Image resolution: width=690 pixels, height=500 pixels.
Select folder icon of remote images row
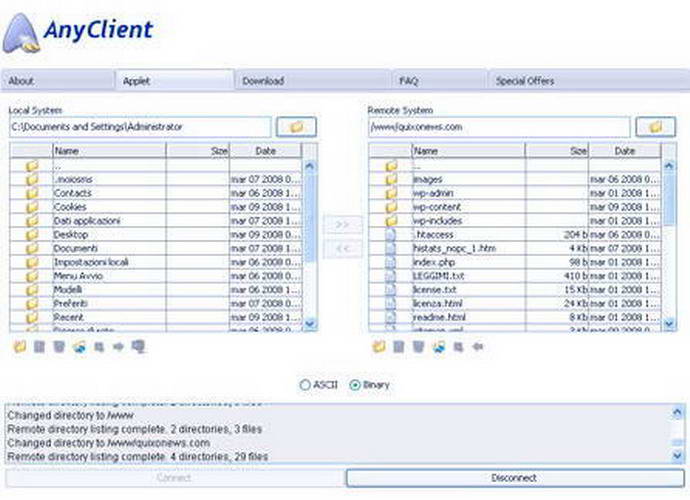coord(391,179)
